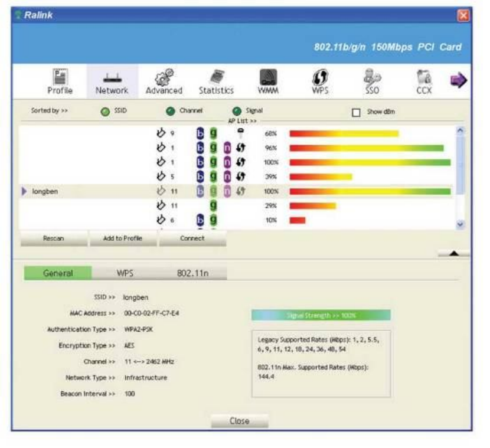Close the Ralink window
The image size is (490, 448).
[463, 15]
